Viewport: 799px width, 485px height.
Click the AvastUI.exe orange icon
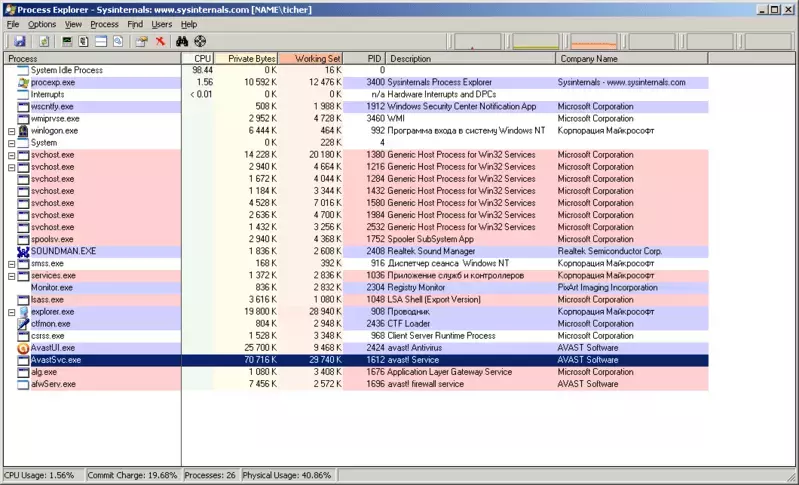click(x=23, y=348)
